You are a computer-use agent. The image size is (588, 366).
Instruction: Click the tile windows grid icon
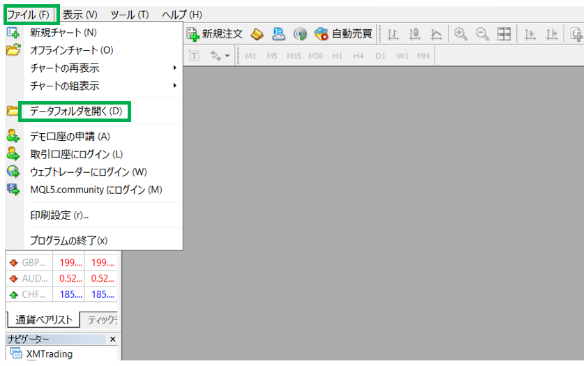point(504,33)
